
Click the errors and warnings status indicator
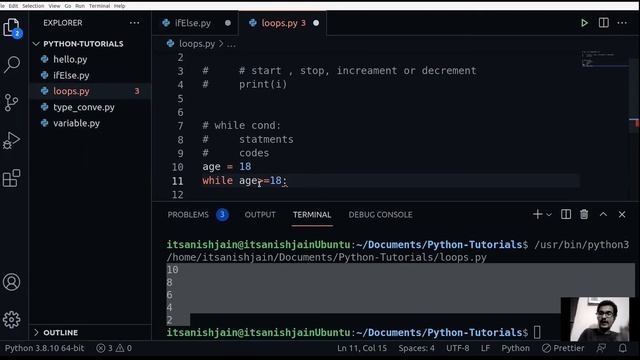click(x=114, y=348)
